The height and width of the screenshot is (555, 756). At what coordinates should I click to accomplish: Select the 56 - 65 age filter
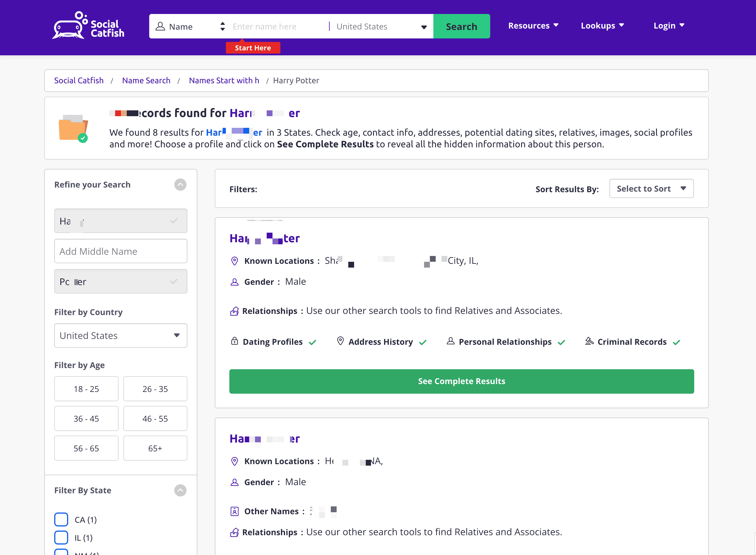pyautogui.click(x=87, y=448)
